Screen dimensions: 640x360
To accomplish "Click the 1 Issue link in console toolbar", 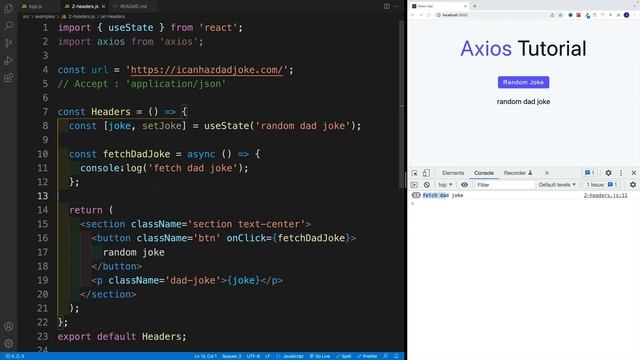I will pos(602,185).
